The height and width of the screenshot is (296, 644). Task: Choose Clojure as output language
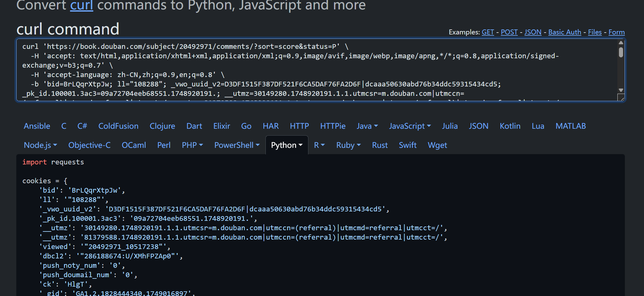[x=162, y=126]
